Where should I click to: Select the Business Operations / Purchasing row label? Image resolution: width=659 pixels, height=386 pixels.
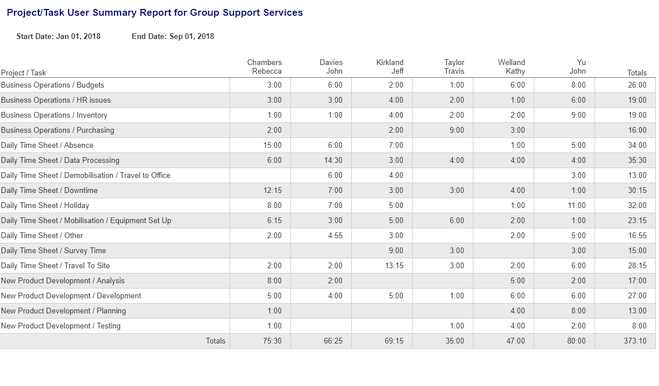point(58,130)
